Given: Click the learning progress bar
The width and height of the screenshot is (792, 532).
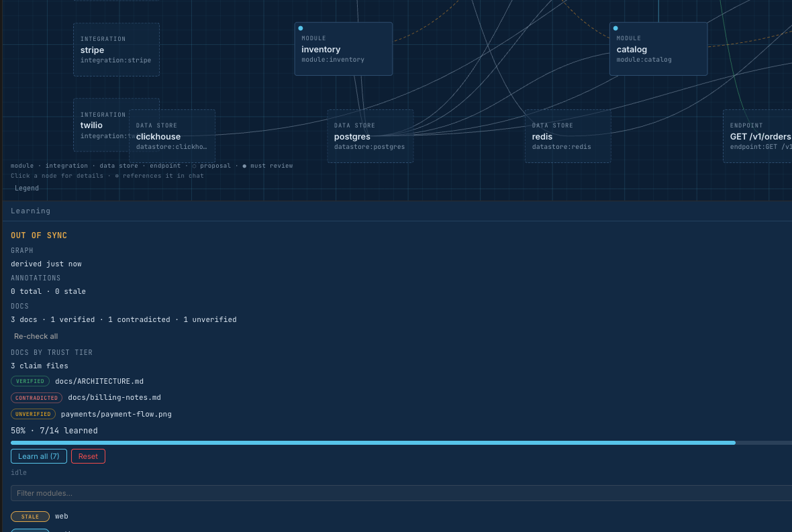Looking at the screenshot, I should tap(401, 443).
